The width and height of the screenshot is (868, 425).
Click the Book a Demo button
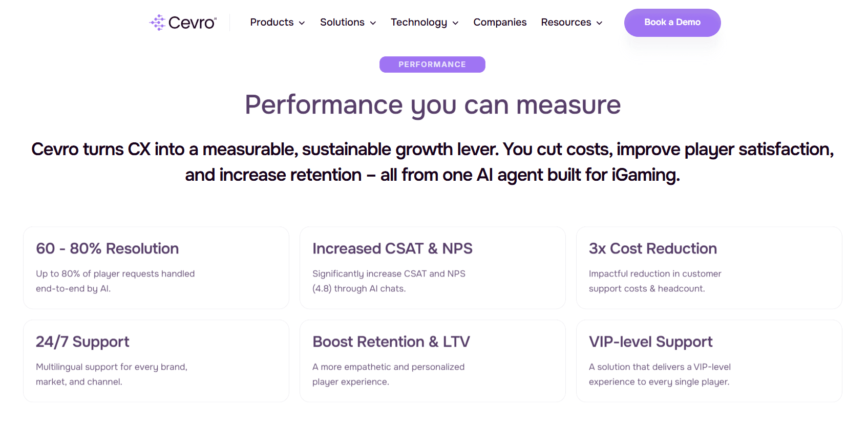672,23
